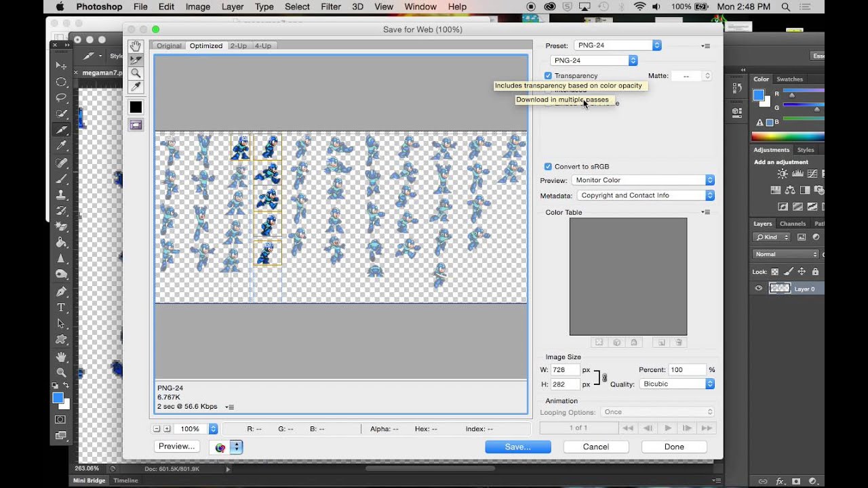Select the Healing Brush tool
The width and height of the screenshot is (868, 488).
coord(62,163)
